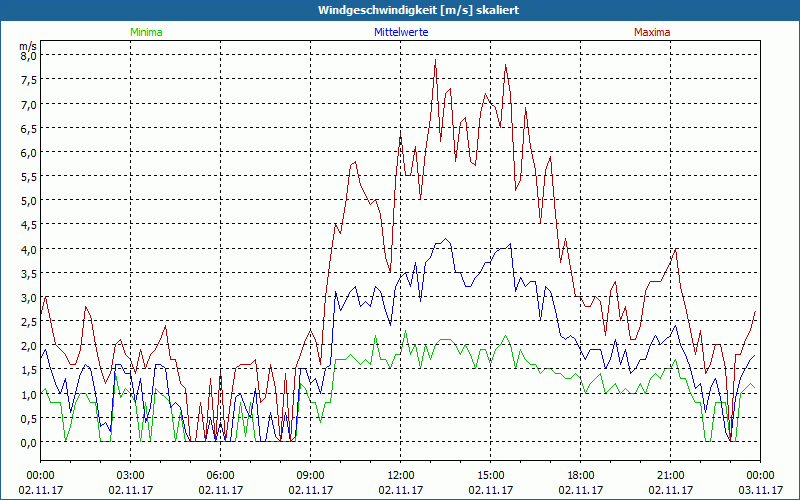Click the 2,5 y-axis value
Screen dimensions: 800x500
pos(28,322)
